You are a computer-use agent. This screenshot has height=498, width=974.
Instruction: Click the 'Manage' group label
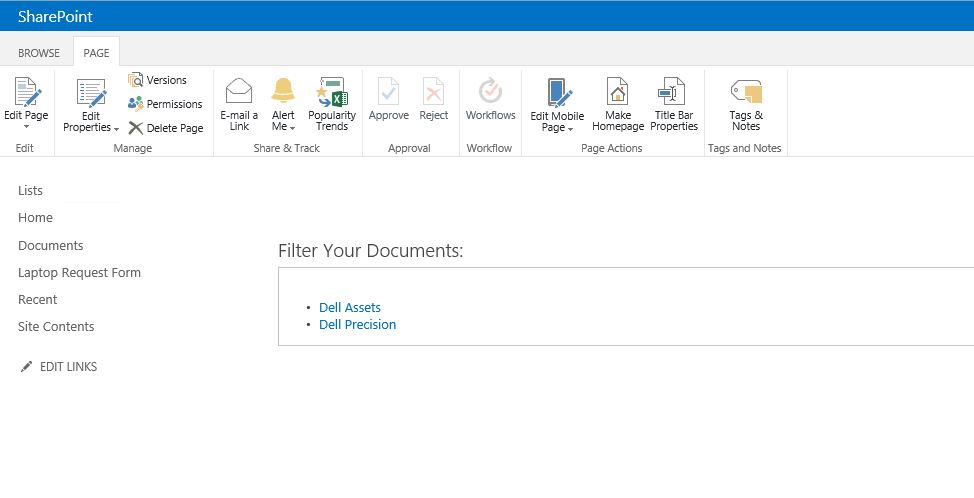click(x=132, y=148)
